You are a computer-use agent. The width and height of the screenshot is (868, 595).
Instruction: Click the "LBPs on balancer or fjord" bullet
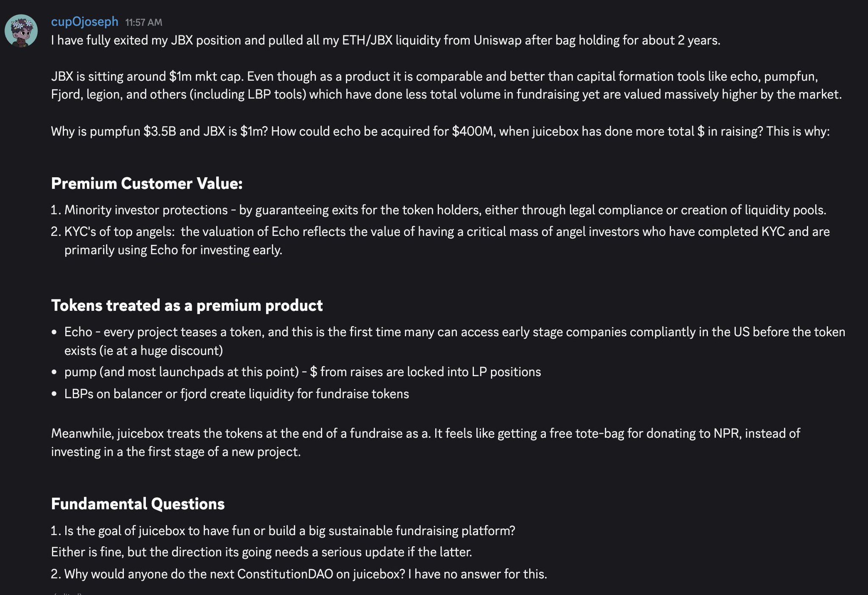click(x=236, y=394)
